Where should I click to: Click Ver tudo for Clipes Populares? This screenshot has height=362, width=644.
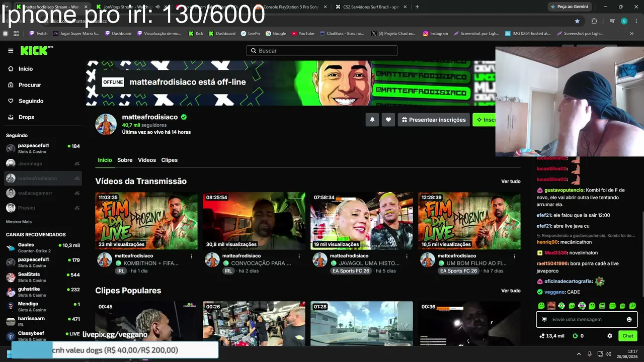(x=511, y=291)
